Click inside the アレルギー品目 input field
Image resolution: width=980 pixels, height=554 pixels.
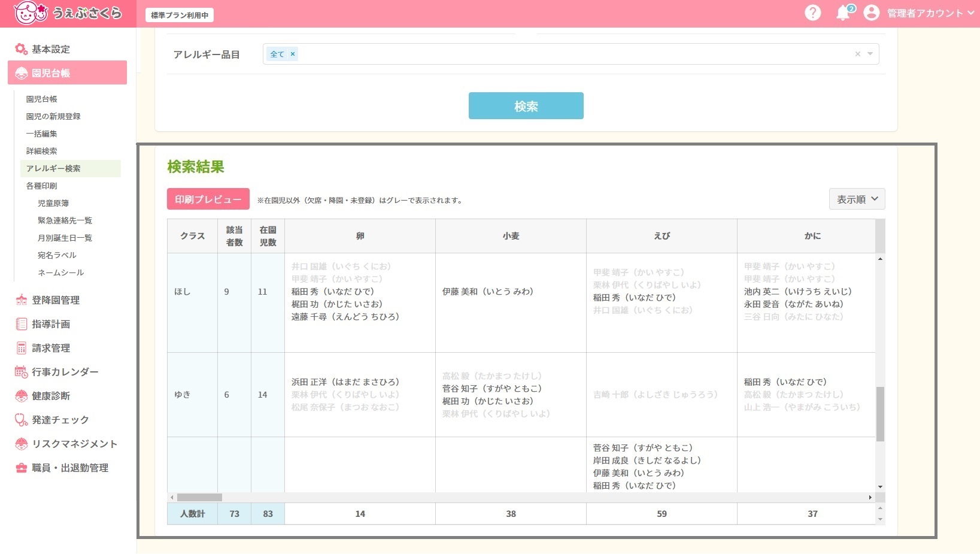(571, 54)
